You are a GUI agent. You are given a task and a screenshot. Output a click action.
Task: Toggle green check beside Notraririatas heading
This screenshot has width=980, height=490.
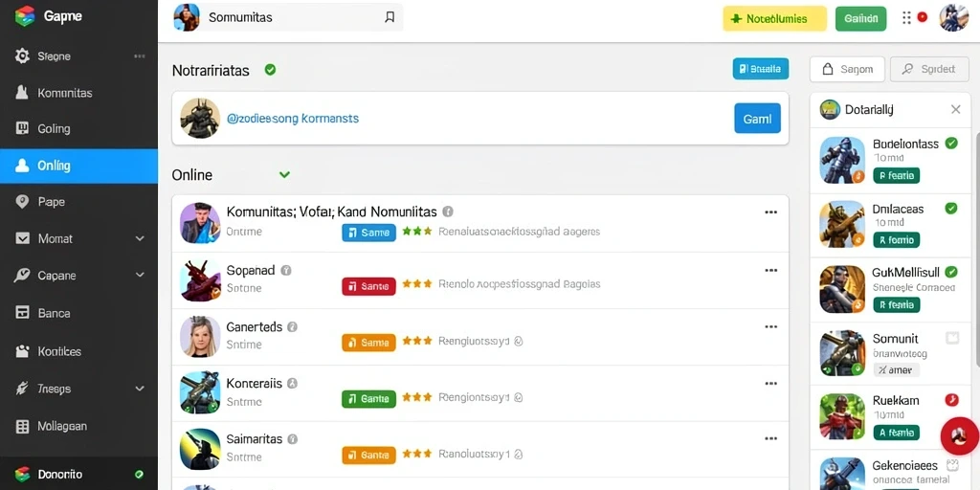click(270, 69)
